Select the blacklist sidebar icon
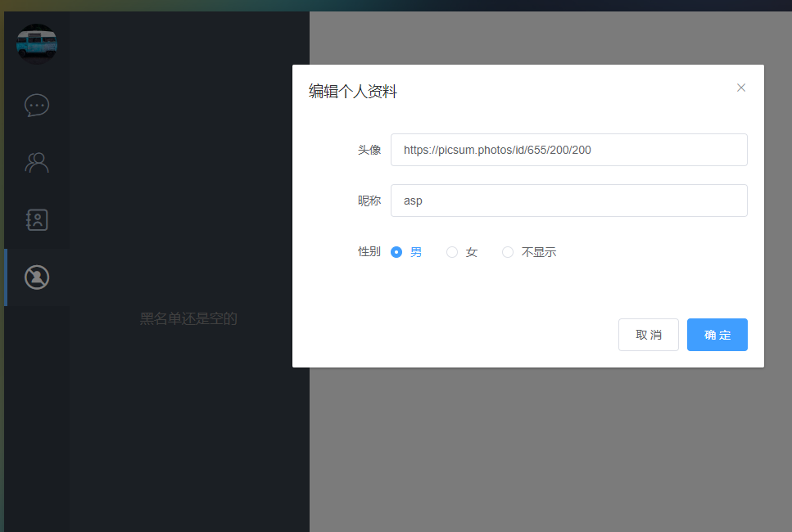Image resolution: width=792 pixels, height=532 pixels. click(37, 277)
